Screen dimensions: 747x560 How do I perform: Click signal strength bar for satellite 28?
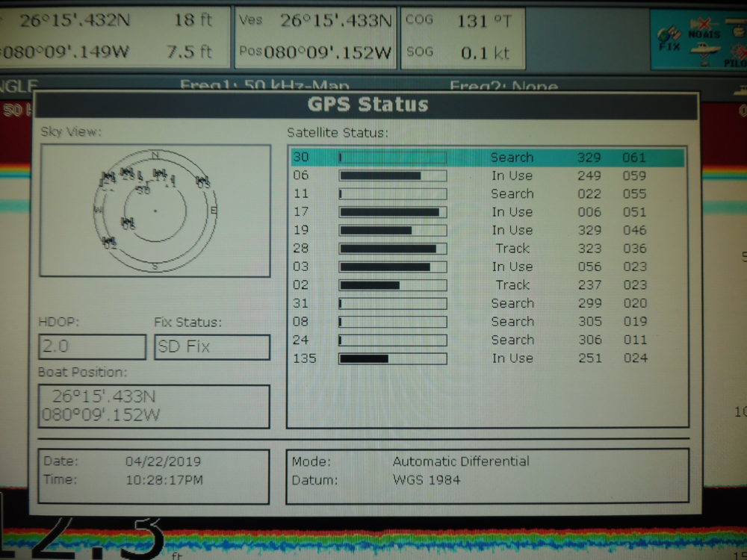tap(392, 249)
